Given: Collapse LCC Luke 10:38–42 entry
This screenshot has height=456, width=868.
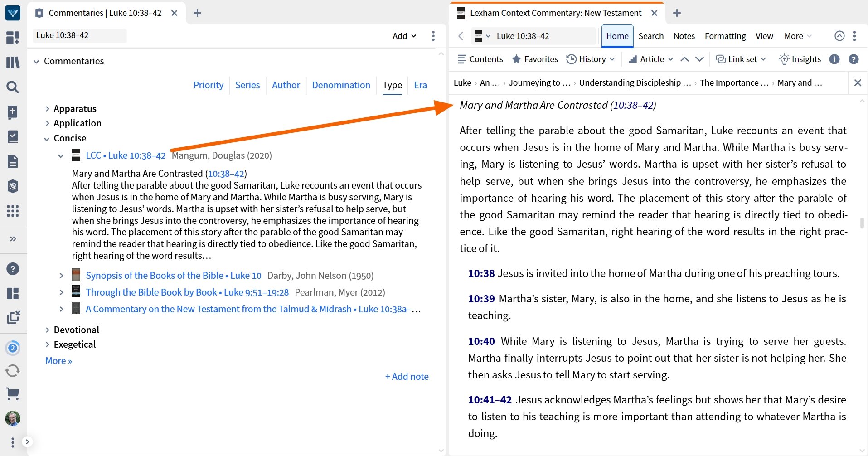Looking at the screenshot, I should pyautogui.click(x=61, y=155).
